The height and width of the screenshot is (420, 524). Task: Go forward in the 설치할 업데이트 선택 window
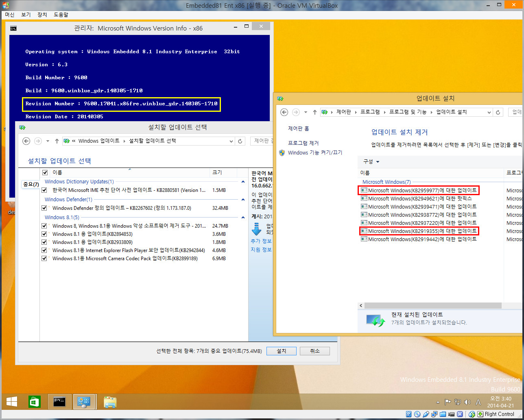(38, 141)
